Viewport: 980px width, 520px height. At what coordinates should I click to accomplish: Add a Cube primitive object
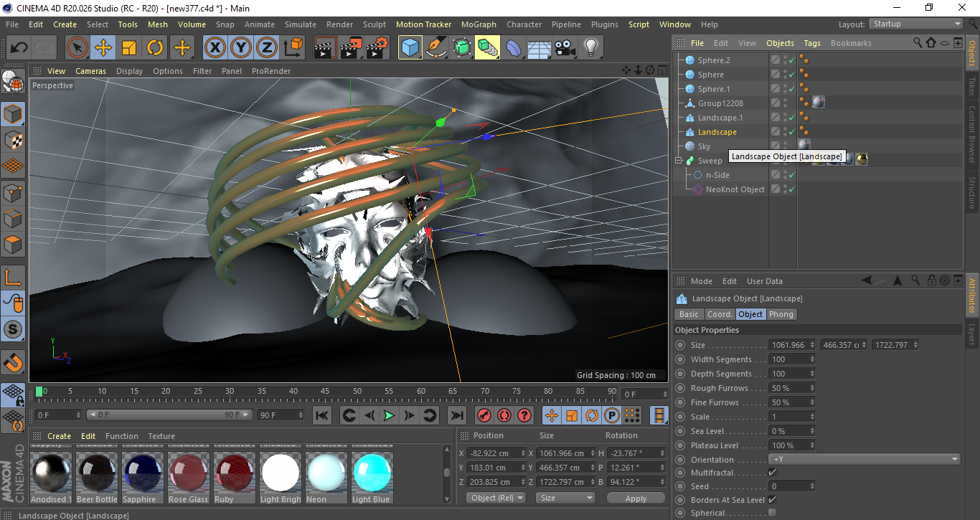click(410, 48)
